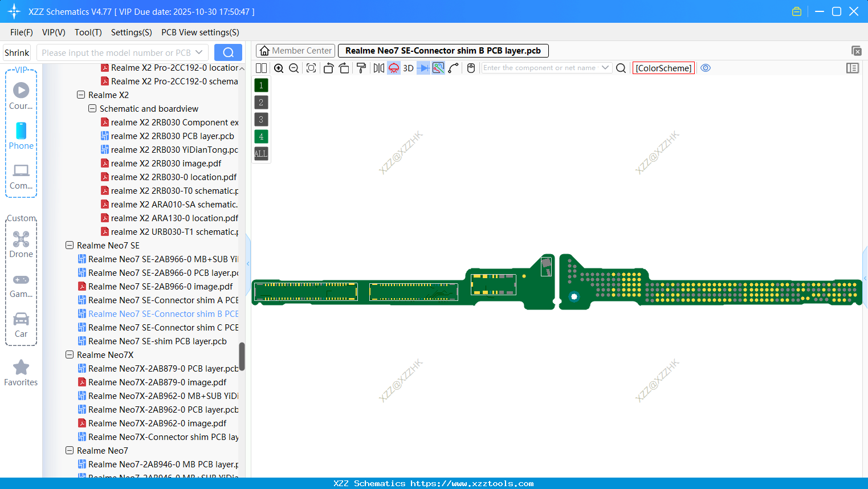Click the split view layout icon
Viewport: 868px width, 489px height.
click(x=262, y=68)
